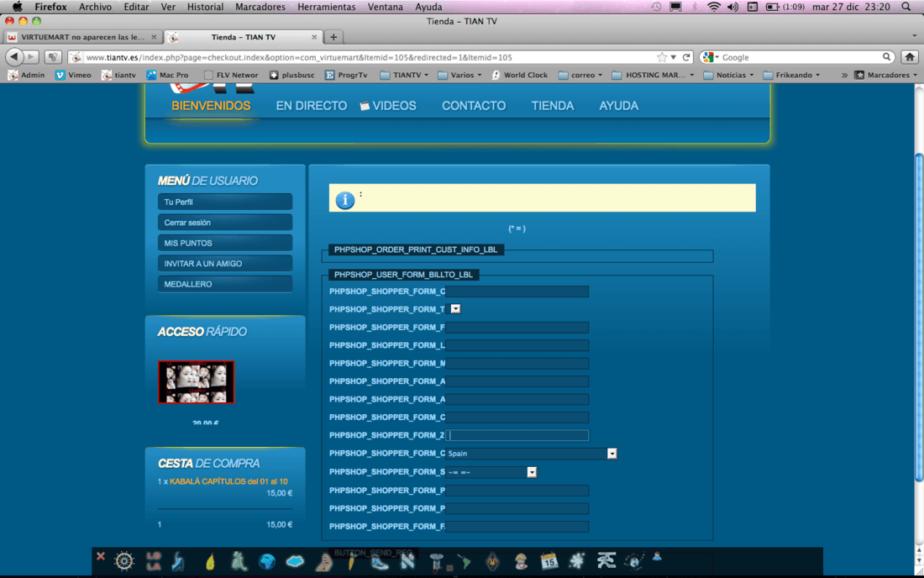
Task: Click the volume icon in menu bar
Action: point(732,7)
